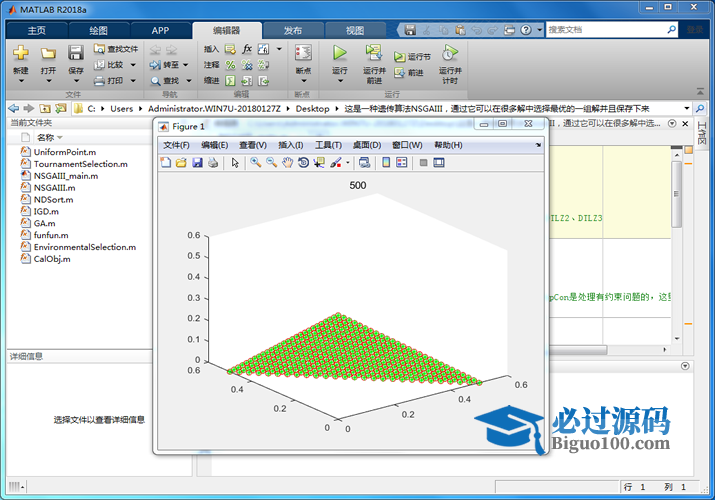
Task: Toggle Insert Legend in Figure toolbar
Action: click(x=400, y=162)
